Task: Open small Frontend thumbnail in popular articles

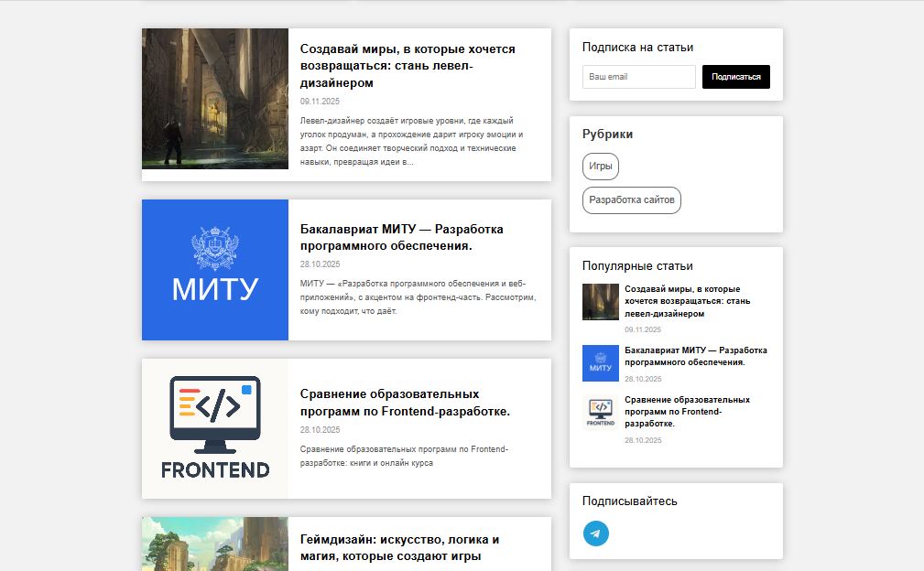Action: 601,413
